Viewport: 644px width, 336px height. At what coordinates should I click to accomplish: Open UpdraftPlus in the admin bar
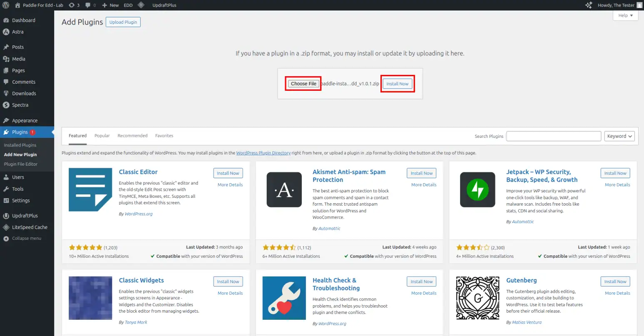[x=164, y=5]
